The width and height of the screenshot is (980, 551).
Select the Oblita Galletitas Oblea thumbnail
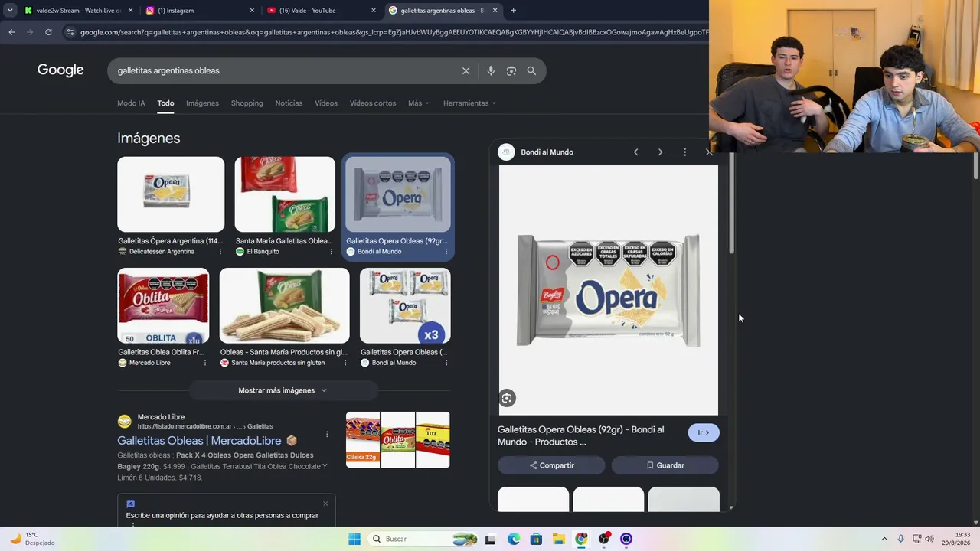point(163,305)
